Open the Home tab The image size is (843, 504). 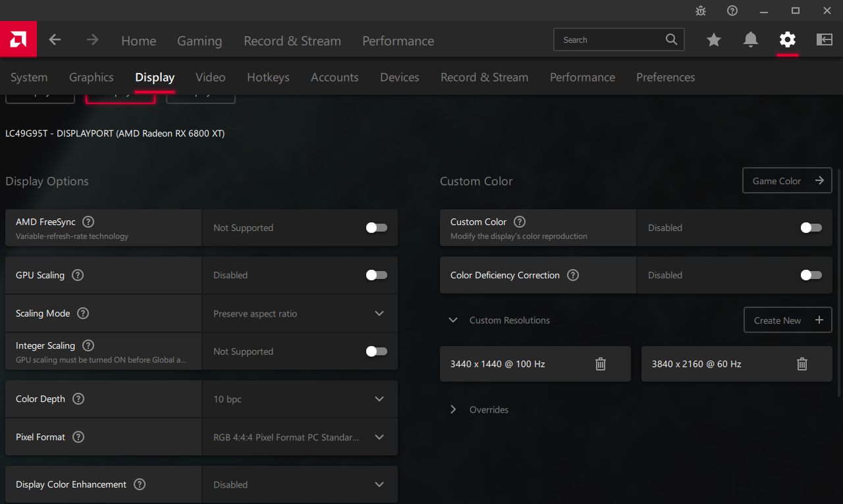pyautogui.click(x=139, y=41)
